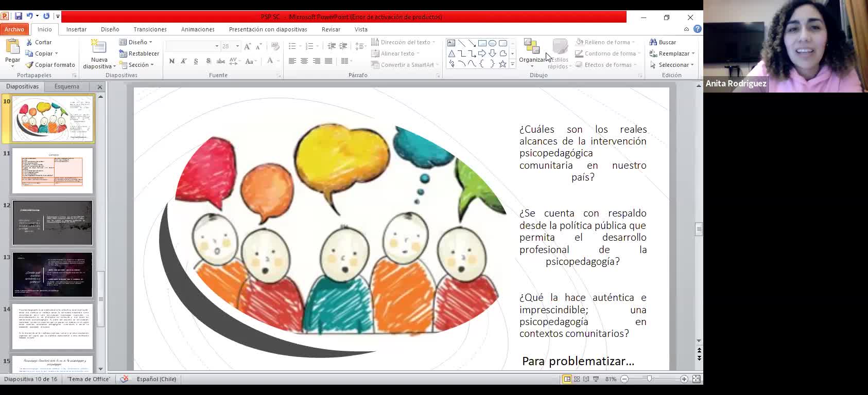Click the Redo icon in quick access toolbar
This screenshot has height=395, width=868.
tap(46, 16)
